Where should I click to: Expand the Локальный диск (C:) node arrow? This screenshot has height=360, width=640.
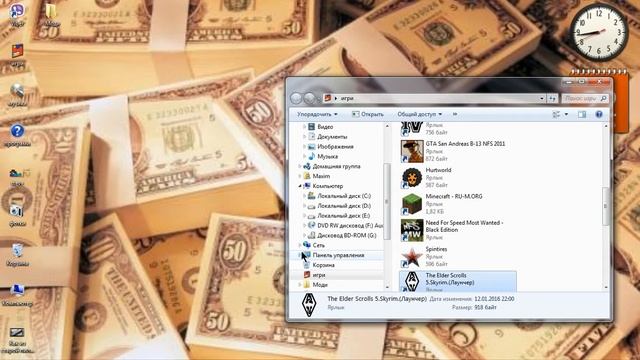pyautogui.click(x=304, y=196)
